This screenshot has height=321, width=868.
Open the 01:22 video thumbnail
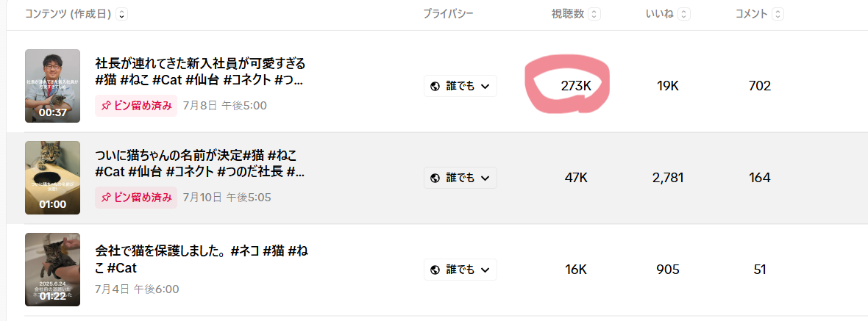[x=52, y=270]
